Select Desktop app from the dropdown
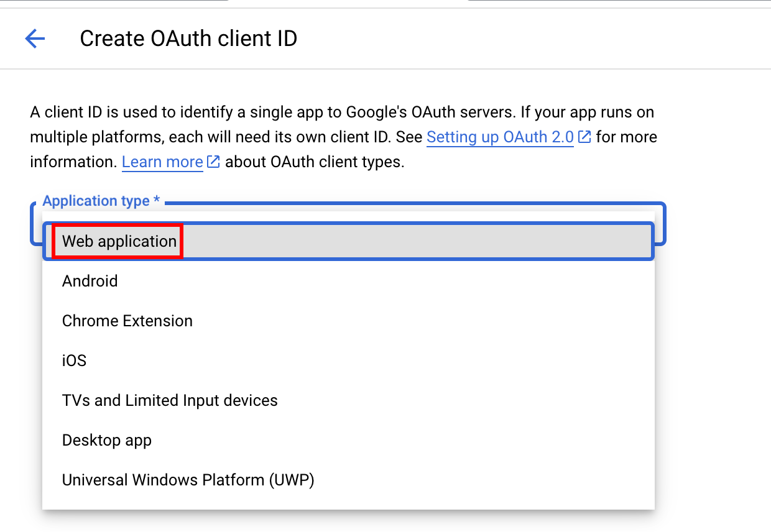The width and height of the screenshot is (771, 532). [x=106, y=440]
